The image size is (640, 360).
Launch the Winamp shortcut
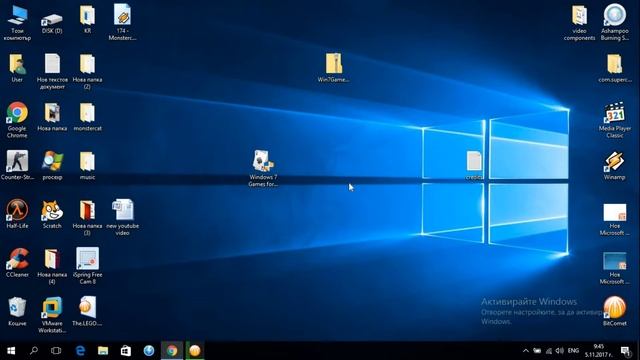tap(615, 165)
